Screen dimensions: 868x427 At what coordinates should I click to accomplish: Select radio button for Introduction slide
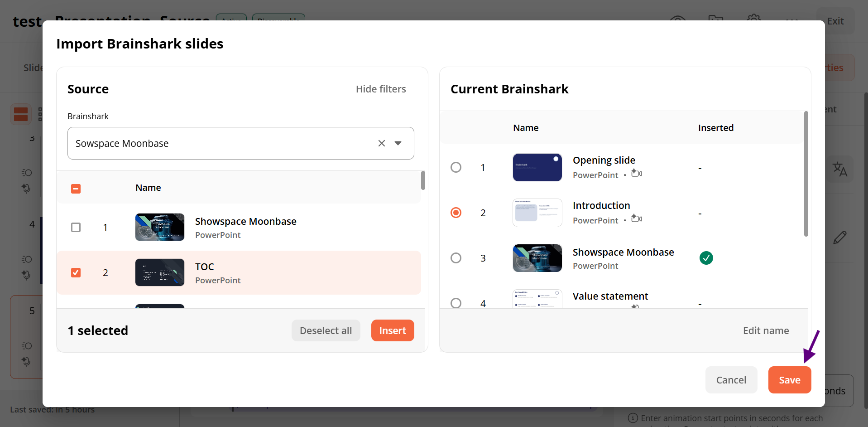[456, 213]
